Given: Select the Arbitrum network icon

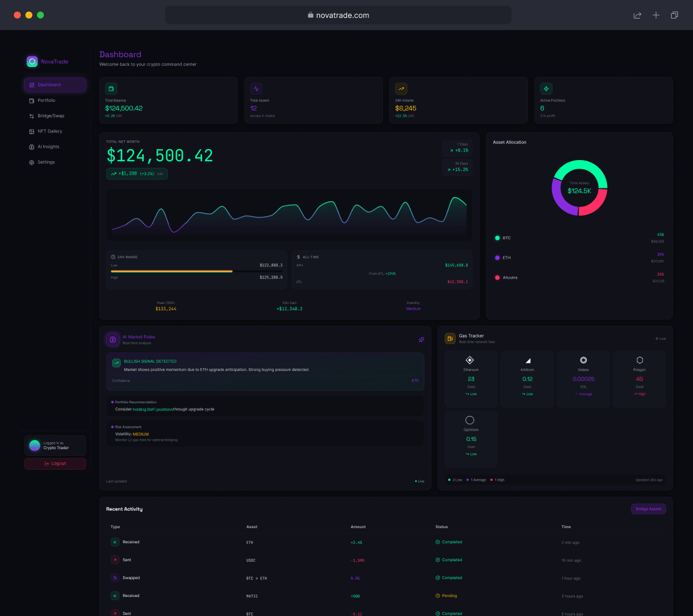Looking at the screenshot, I should [528, 361].
